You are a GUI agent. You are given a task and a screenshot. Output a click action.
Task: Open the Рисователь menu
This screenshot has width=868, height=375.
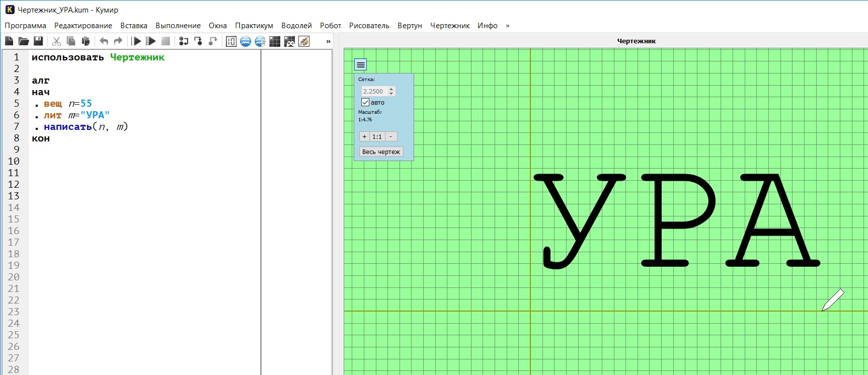point(369,26)
